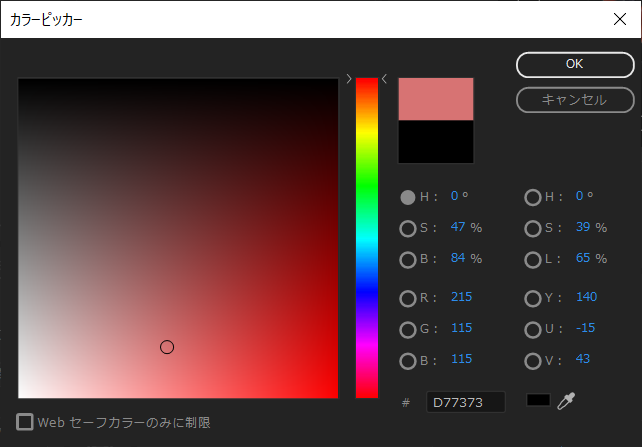This screenshot has height=447, width=642.
Task: Select the YUV V radio button
Action: click(533, 360)
